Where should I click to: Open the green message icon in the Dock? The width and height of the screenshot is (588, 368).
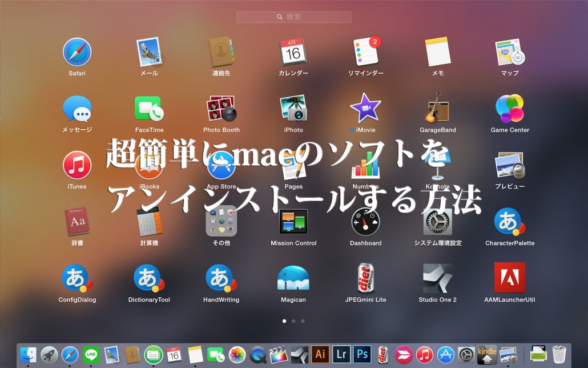(x=154, y=354)
